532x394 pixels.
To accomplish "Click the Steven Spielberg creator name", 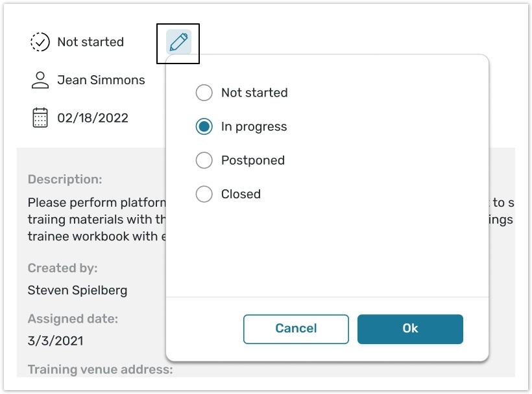I will (x=77, y=290).
